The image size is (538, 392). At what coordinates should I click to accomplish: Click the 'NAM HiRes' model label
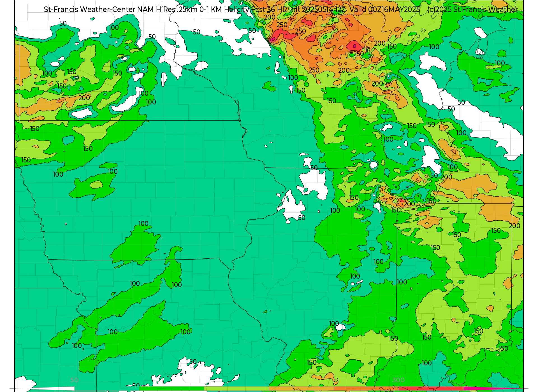[156, 10]
